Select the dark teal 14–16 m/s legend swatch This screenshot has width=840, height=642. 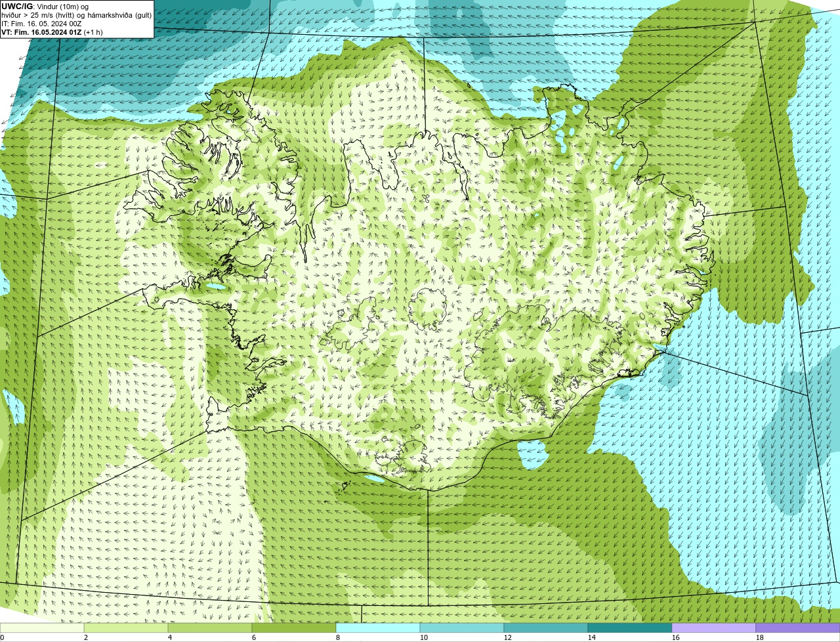click(630, 628)
